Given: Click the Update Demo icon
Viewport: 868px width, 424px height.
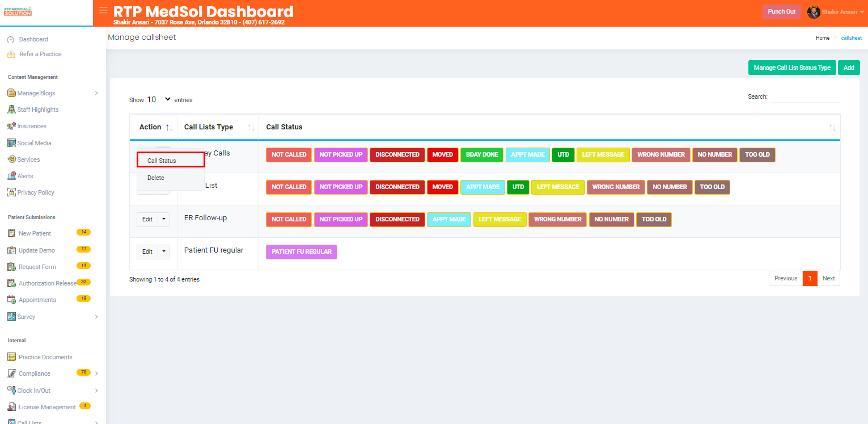Looking at the screenshot, I should click(11, 250).
